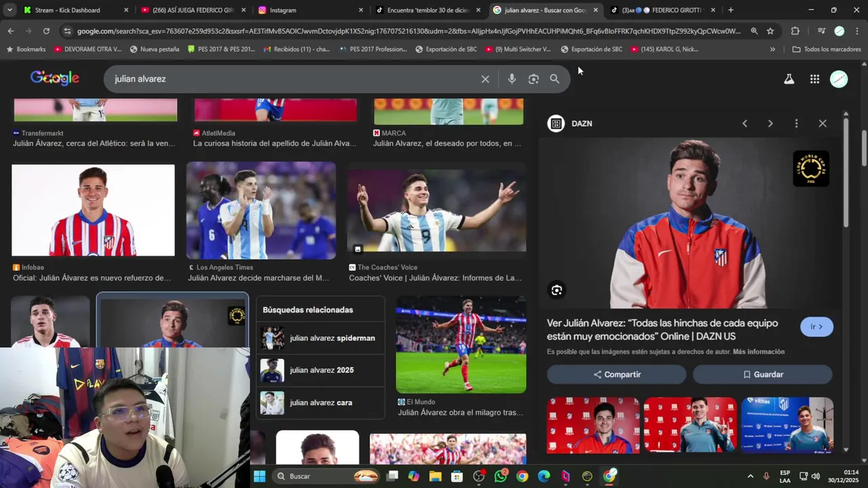
Task: Open File Explorer from the taskbar
Action: (435, 476)
